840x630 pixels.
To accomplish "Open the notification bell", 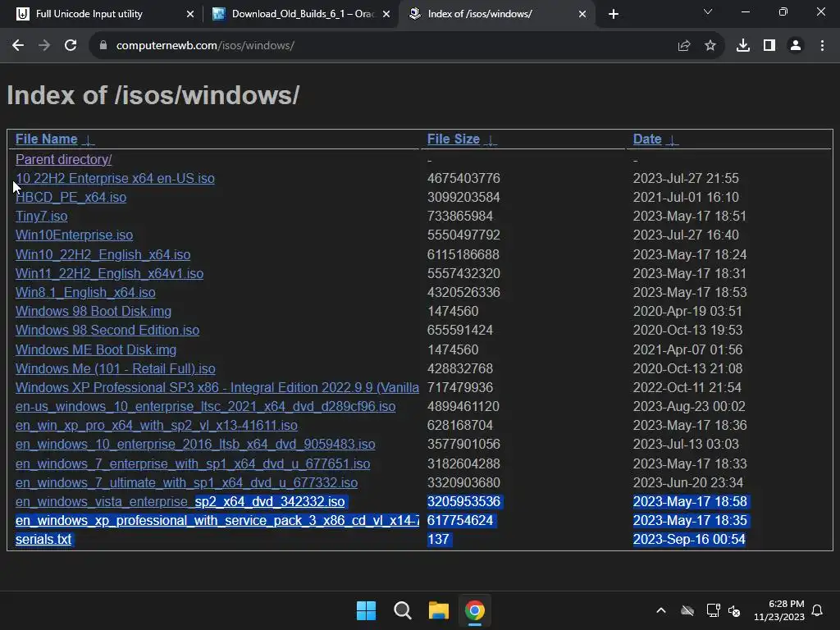I will 818,610.
